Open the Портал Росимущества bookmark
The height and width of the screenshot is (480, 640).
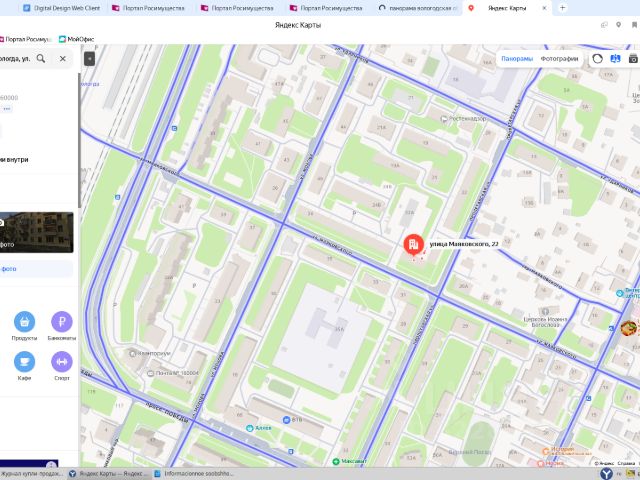point(26,39)
